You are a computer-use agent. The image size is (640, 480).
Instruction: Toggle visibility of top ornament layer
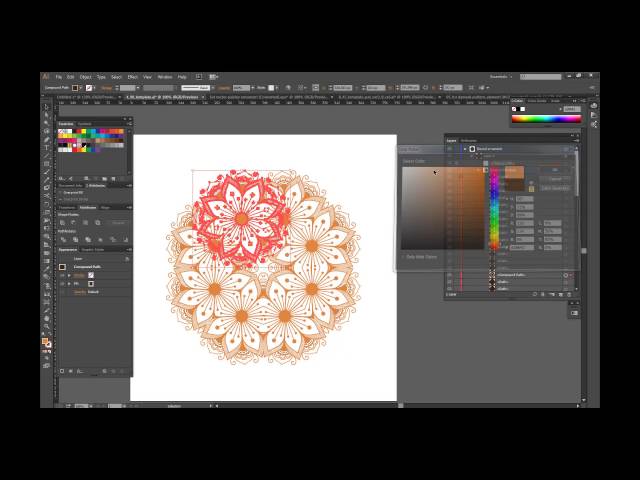450,149
